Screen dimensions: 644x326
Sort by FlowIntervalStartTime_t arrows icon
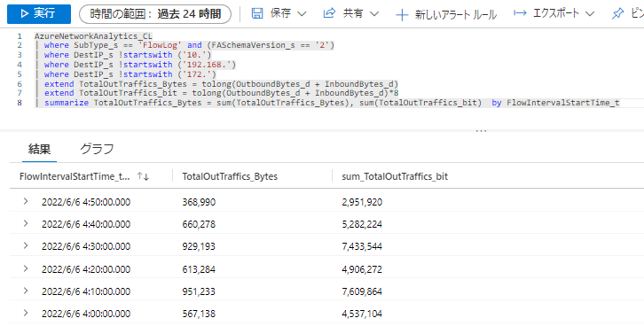coord(143,176)
